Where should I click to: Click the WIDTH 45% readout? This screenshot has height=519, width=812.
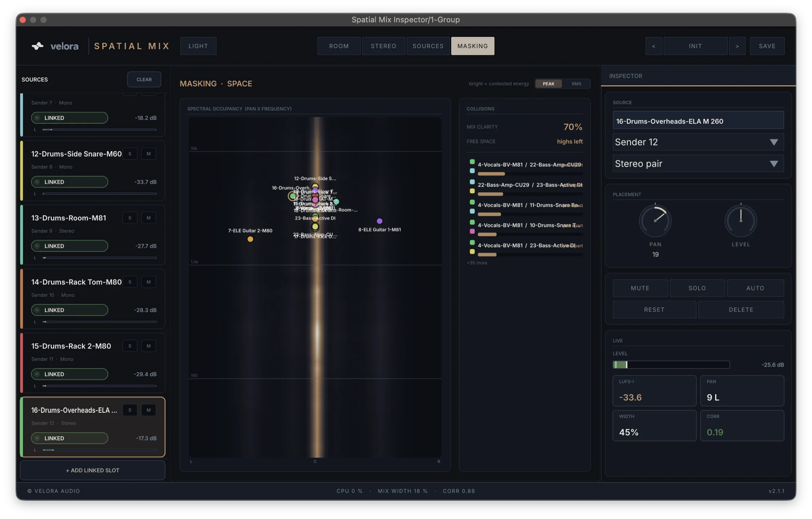pyautogui.click(x=654, y=425)
